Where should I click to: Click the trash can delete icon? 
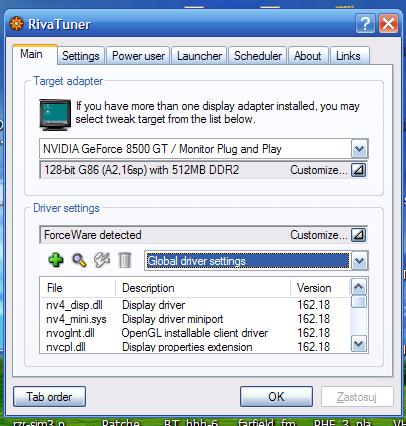[125, 260]
